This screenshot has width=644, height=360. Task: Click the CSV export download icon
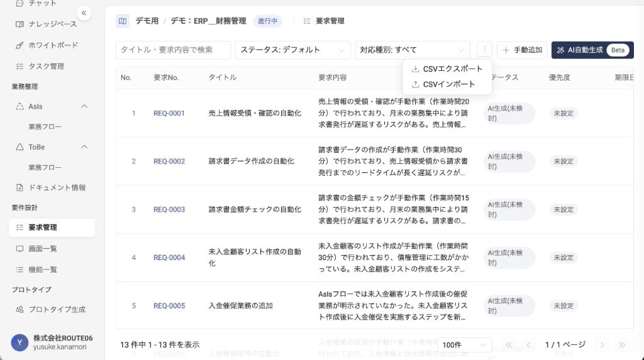[x=415, y=69]
